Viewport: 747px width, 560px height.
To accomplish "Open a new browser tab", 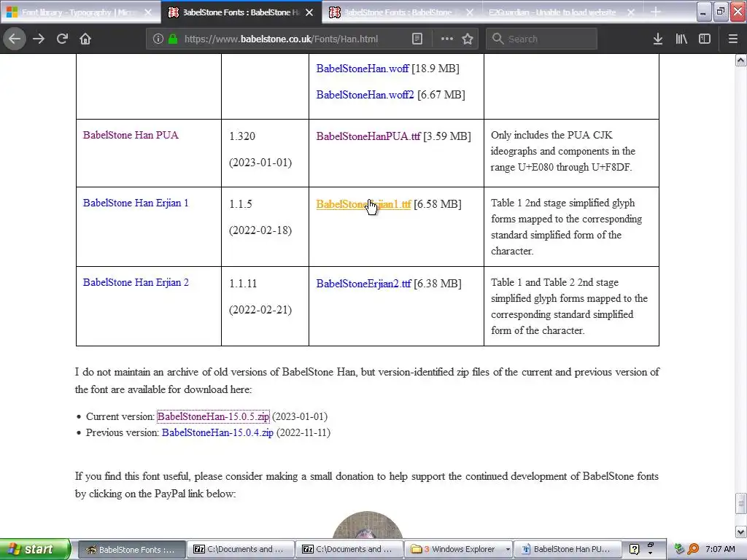I will click(x=656, y=12).
